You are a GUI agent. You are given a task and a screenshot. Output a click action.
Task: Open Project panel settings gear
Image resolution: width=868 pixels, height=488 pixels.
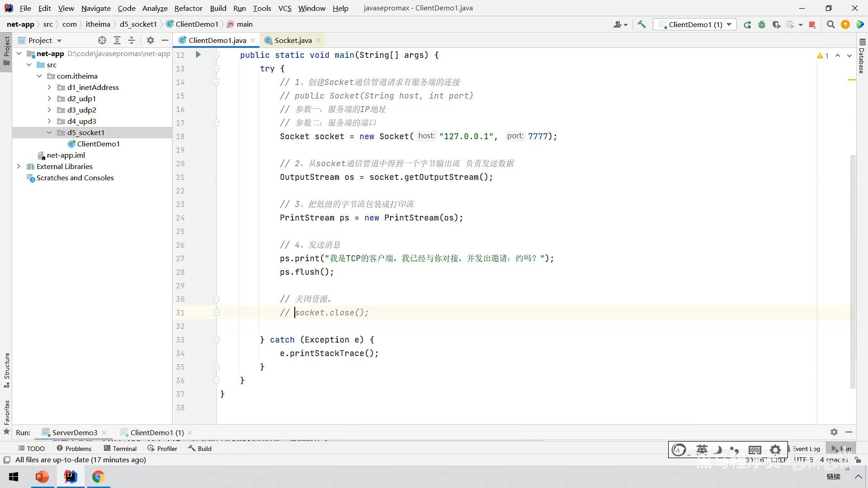[x=151, y=40]
